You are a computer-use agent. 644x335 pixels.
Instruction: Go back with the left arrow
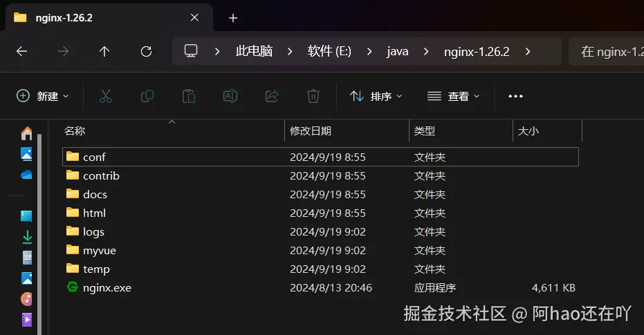21,51
